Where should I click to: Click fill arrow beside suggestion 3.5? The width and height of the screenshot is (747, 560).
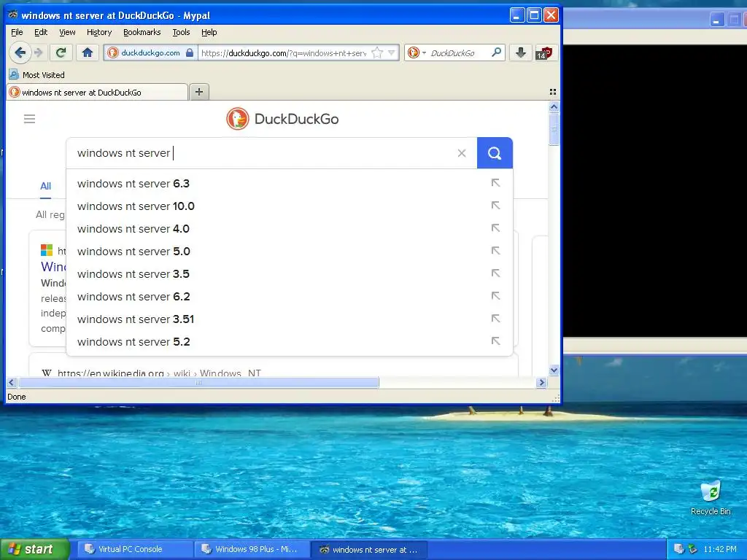(495, 273)
